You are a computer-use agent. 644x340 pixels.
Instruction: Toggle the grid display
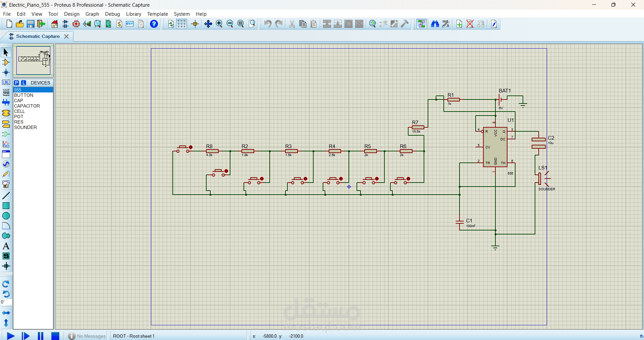pyautogui.click(x=181, y=24)
